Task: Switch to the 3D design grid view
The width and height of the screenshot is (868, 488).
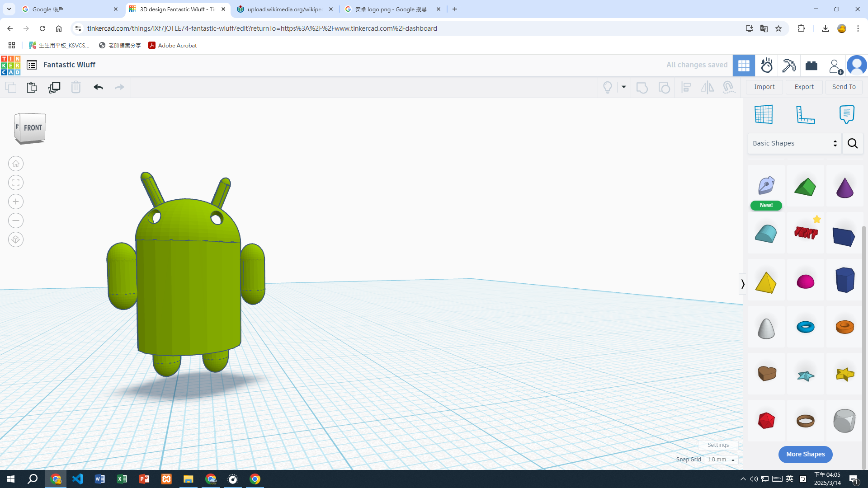Action: tap(744, 66)
